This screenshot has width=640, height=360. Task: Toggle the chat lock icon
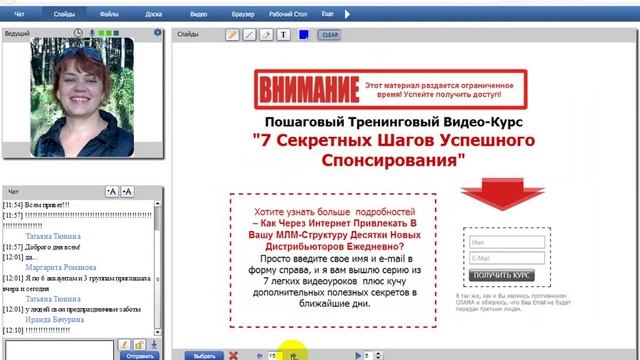(139, 344)
